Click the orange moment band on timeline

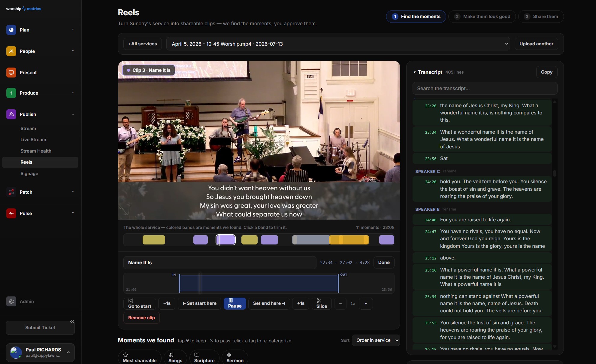(x=349, y=240)
